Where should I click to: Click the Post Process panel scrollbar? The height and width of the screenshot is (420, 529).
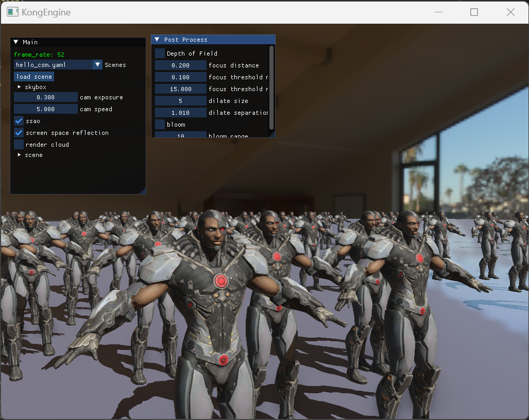271,87
